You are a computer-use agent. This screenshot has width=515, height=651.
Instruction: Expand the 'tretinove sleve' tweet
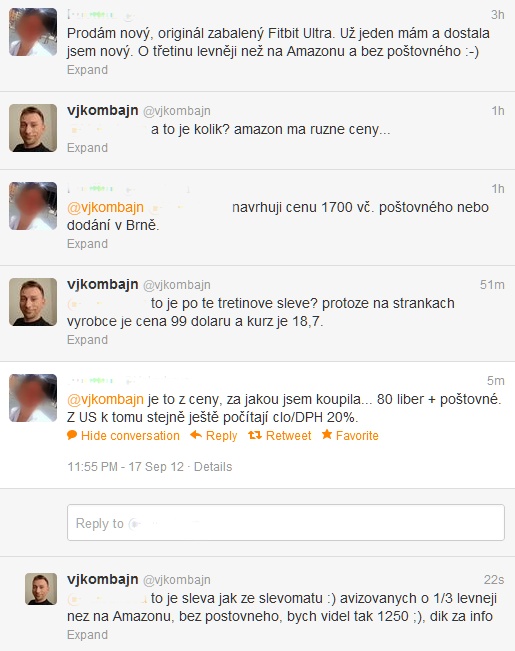[x=87, y=340]
